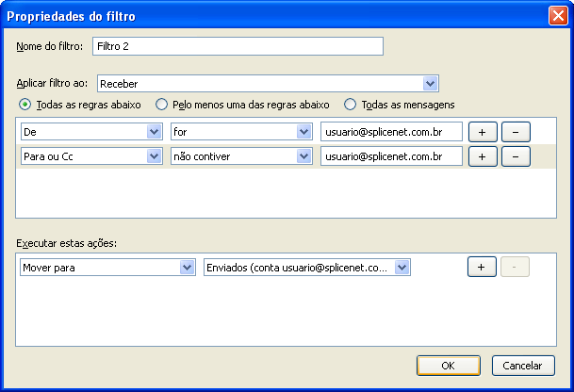Screen dimensions: 574x392
Task: Add rule after 'Para ou Cc' row with plus
Action: tap(483, 156)
